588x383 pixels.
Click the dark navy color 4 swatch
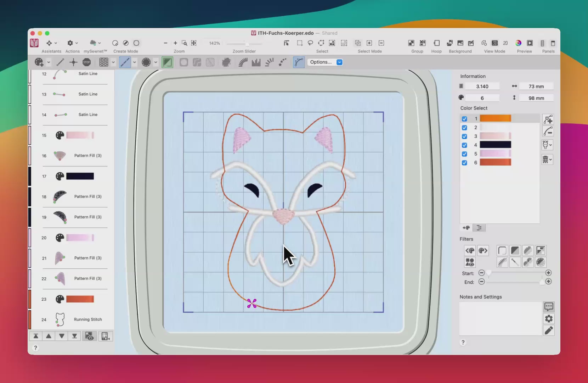[495, 145]
